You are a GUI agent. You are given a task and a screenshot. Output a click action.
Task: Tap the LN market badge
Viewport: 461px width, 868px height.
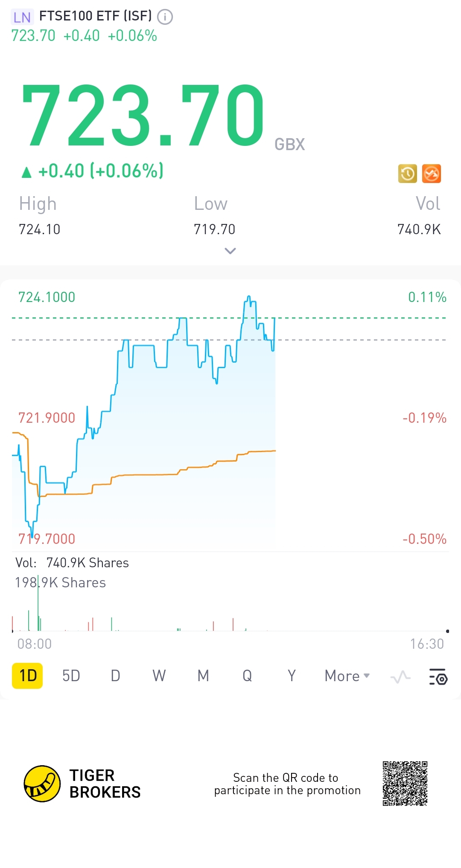pyautogui.click(x=22, y=17)
